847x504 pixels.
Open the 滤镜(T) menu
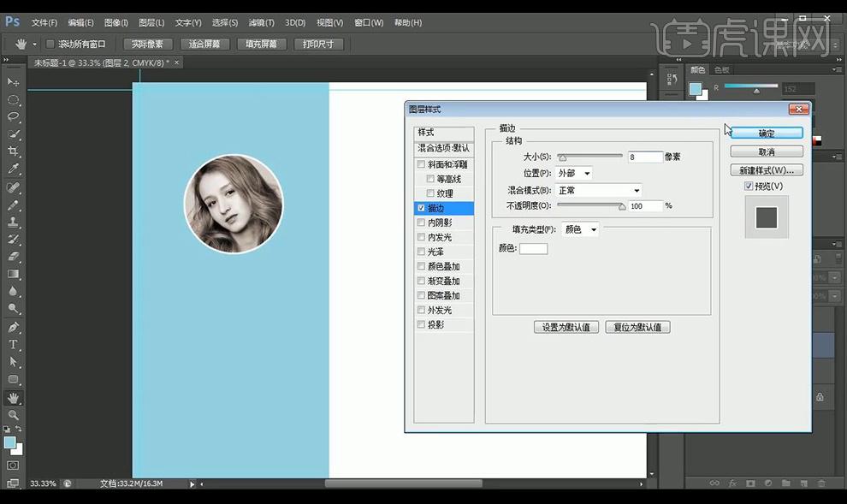[259, 22]
